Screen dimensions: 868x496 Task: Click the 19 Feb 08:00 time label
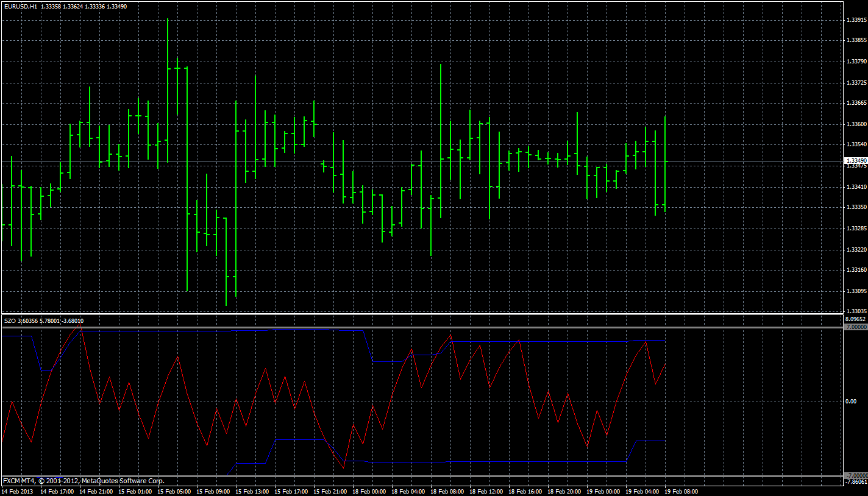681,491
